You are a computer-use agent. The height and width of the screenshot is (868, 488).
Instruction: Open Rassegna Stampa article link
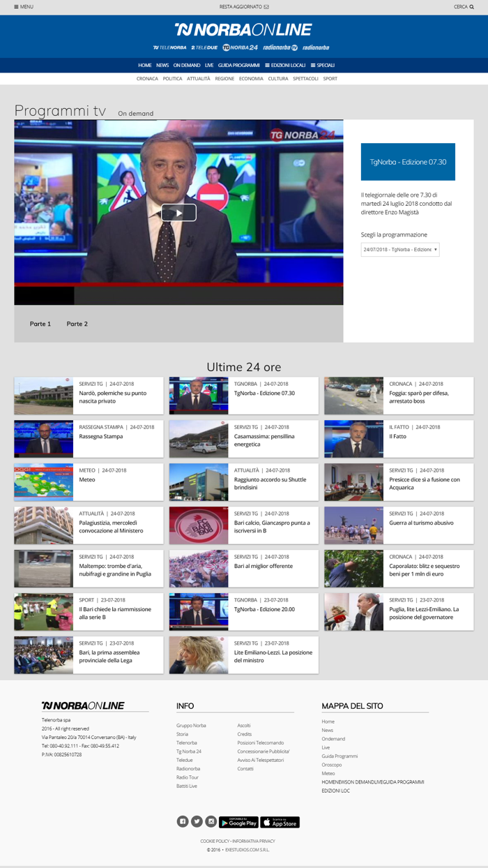(100, 436)
